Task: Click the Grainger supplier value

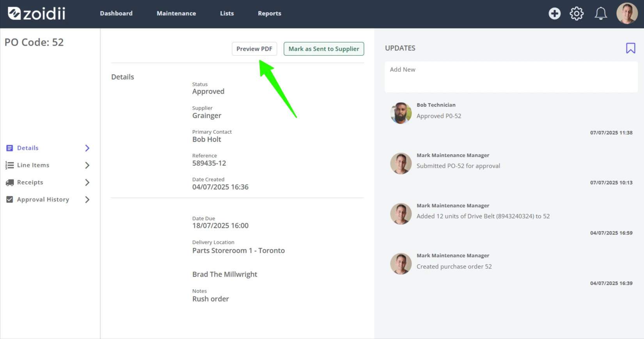Action: tap(207, 115)
